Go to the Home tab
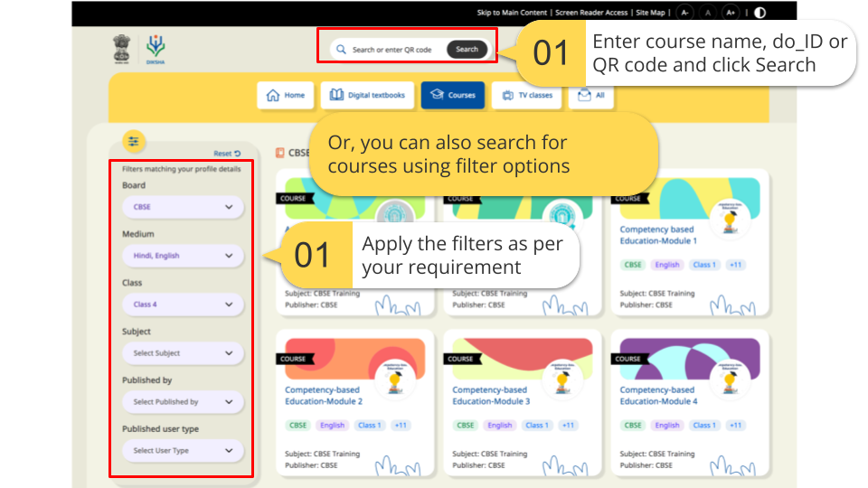The width and height of the screenshot is (868, 488). [x=286, y=95]
